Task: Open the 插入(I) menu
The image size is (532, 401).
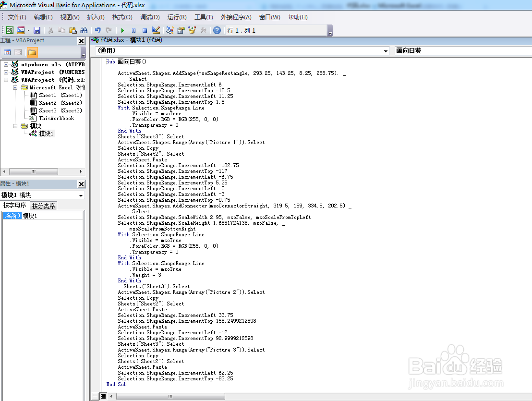Action: click(96, 17)
